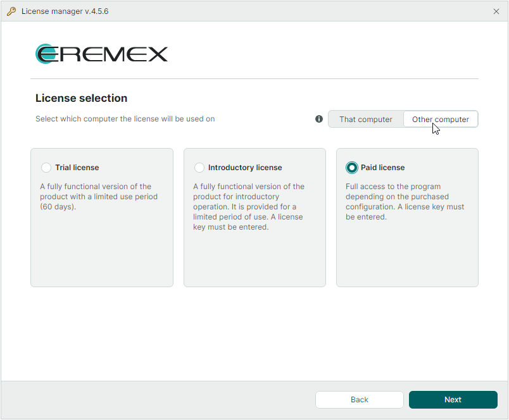Click the 'Trial license' label
The height and width of the screenshot is (420, 509).
click(77, 168)
